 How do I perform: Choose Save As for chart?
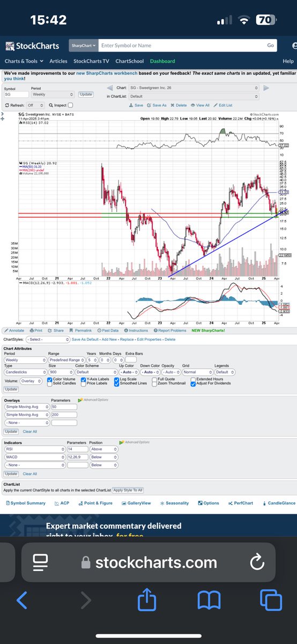(x=157, y=105)
